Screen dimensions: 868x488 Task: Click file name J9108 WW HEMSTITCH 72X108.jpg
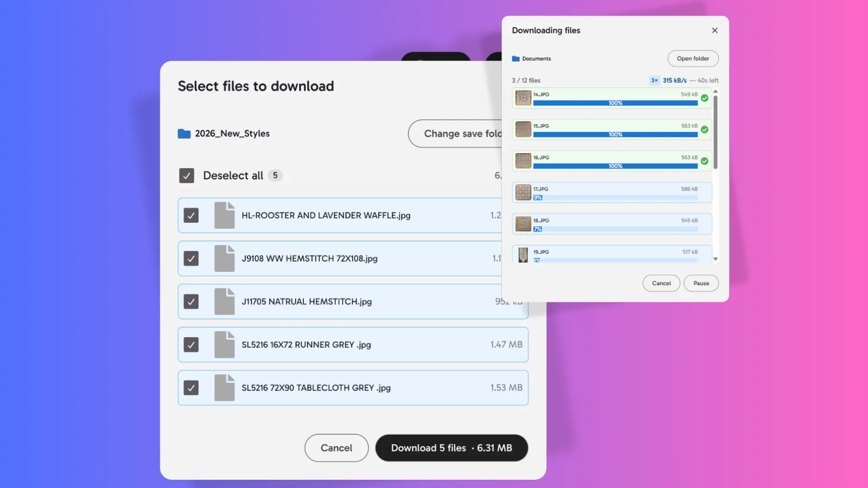(310, 258)
